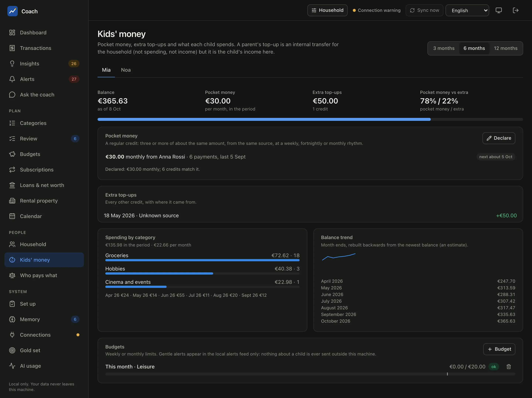The height and width of the screenshot is (398, 532).
Task: Click the trash icon for Leisure budget
Action: coord(509,366)
